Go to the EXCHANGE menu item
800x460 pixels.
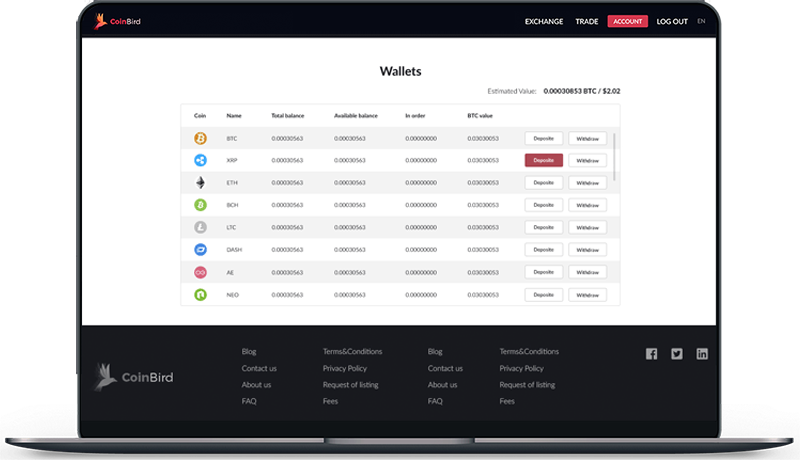pos(544,21)
